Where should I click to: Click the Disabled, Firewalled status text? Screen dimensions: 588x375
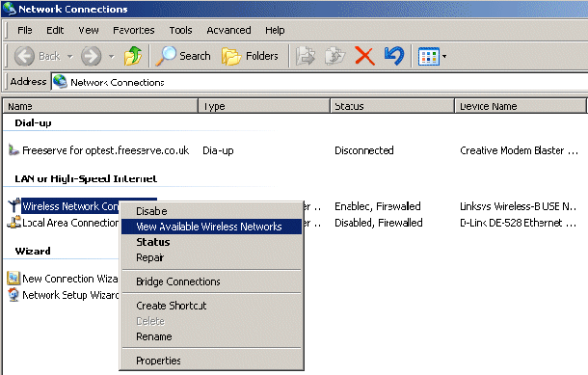[x=379, y=223]
